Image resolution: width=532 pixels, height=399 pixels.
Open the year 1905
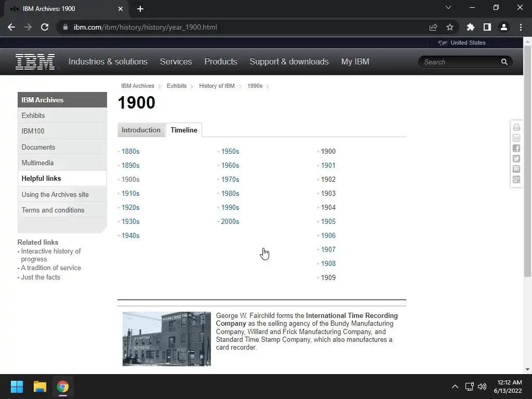point(328,221)
